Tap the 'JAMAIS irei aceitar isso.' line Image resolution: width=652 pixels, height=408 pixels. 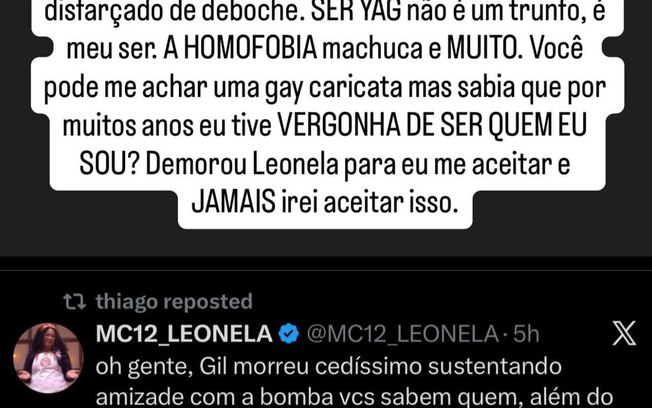click(325, 203)
